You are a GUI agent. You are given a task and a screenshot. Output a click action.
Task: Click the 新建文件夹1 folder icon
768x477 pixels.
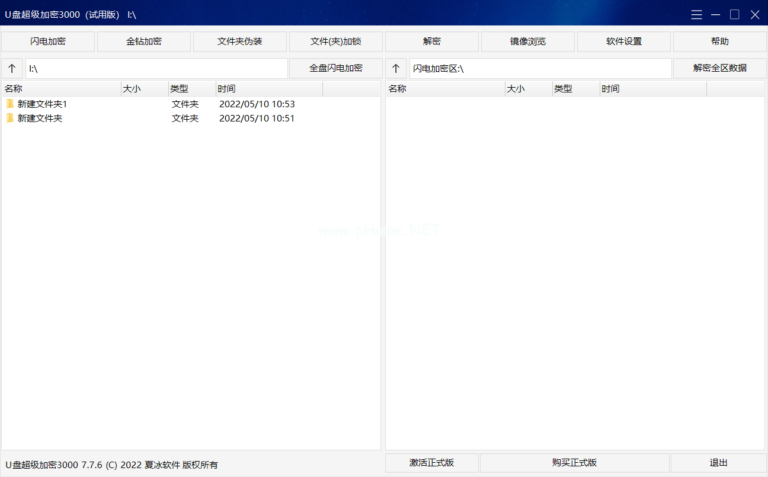coord(10,104)
